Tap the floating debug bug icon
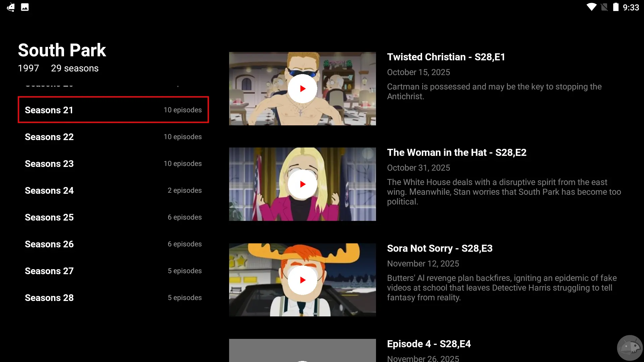 (x=630, y=348)
